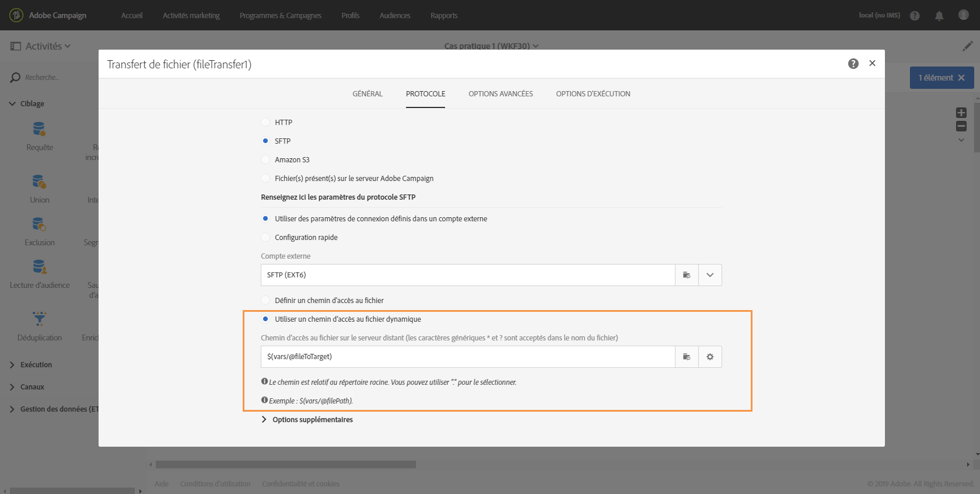
Task: Open the notifications bell
Action: pos(939,16)
